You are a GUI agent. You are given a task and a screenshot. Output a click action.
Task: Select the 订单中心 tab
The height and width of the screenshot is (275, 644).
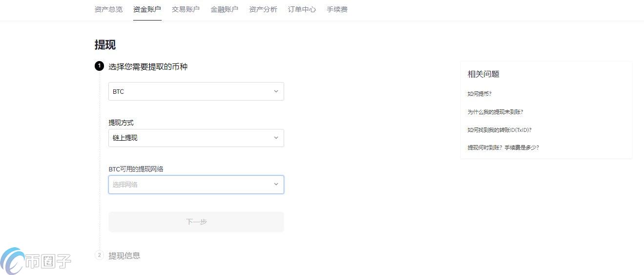[302, 9]
